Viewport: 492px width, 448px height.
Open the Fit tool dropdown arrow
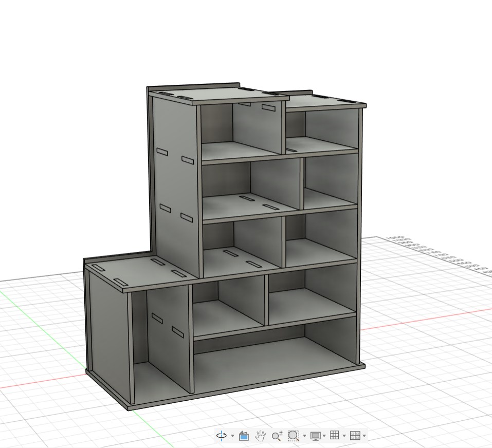[304, 435]
